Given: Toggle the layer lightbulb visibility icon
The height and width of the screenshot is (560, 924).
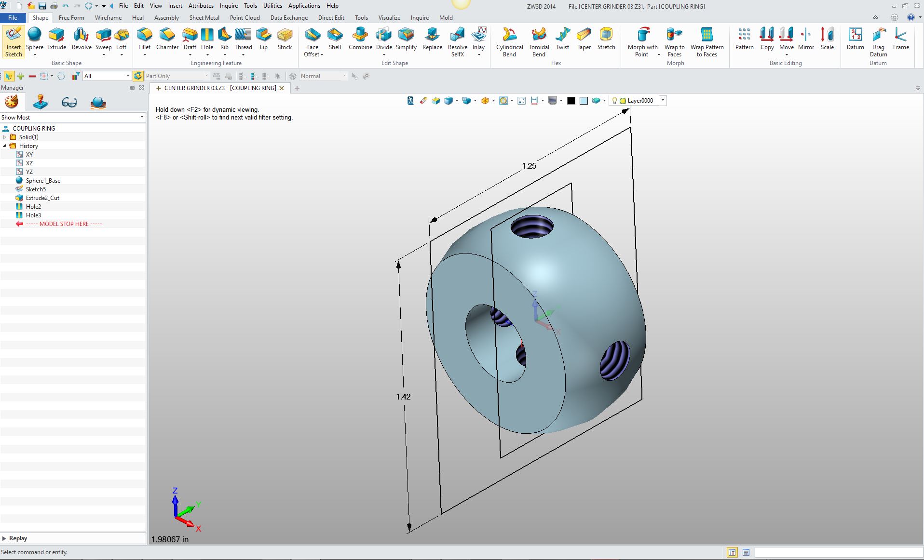Looking at the screenshot, I should click(614, 101).
